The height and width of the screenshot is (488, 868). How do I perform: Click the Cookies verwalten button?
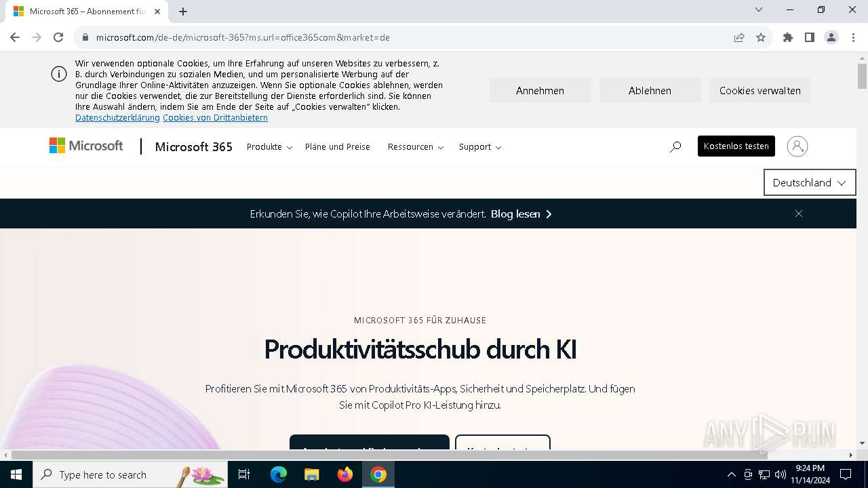760,90
